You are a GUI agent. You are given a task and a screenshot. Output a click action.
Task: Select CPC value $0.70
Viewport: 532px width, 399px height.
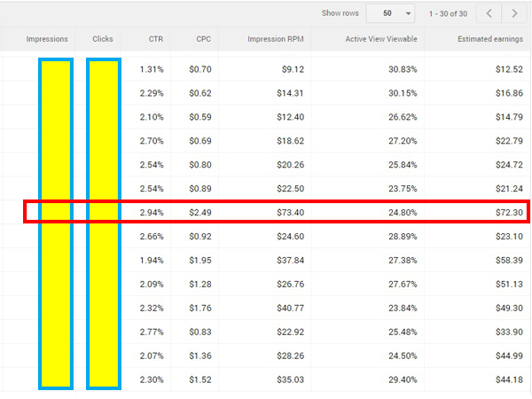pyautogui.click(x=200, y=69)
